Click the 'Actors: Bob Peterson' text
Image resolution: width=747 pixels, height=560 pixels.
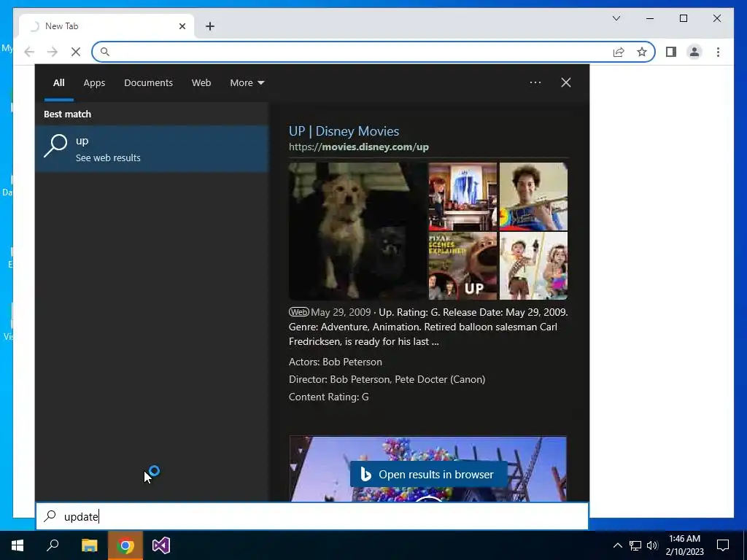tap(336, 362)
